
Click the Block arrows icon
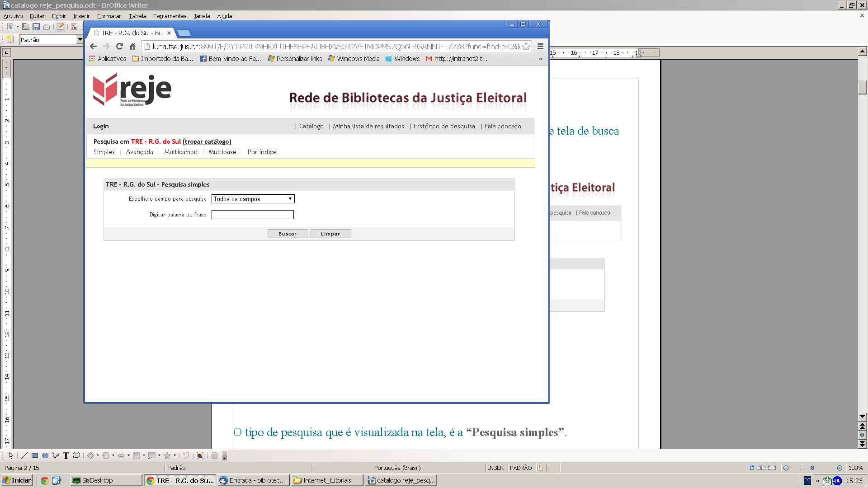click(121, 455)
